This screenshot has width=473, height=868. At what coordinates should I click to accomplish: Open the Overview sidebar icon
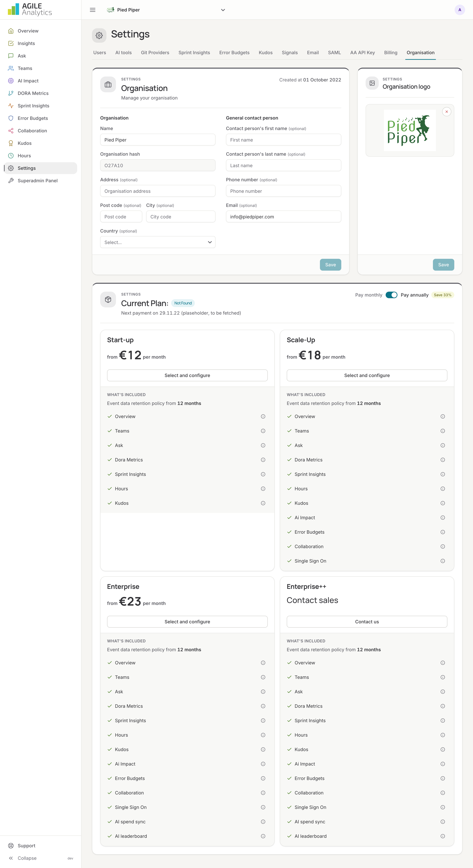(x=11, y=31)
